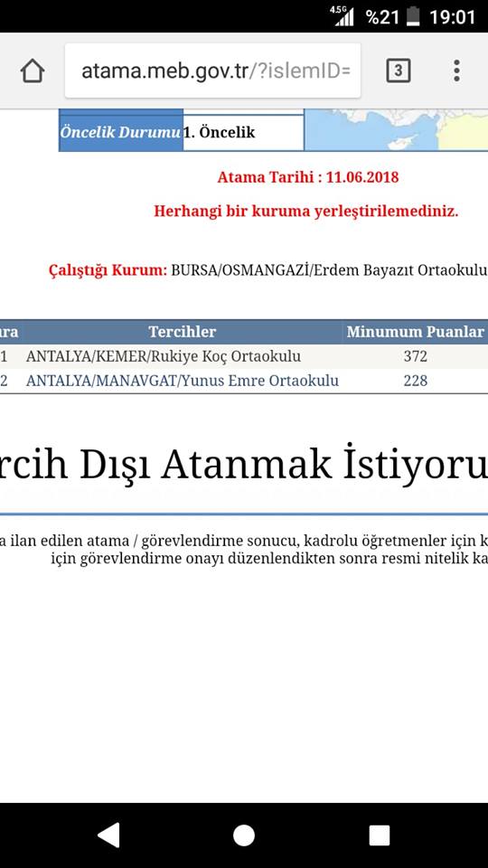
Task: Select the minimum score value 372
Action: pos(416,356)
